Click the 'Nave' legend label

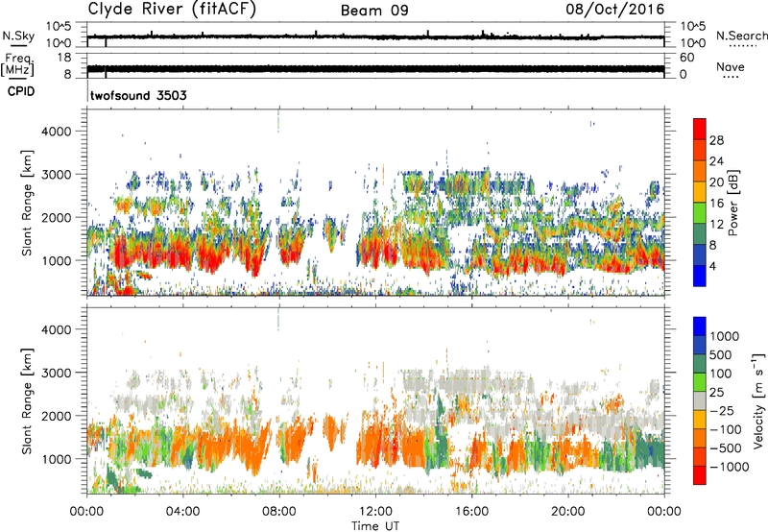[731, 67]
